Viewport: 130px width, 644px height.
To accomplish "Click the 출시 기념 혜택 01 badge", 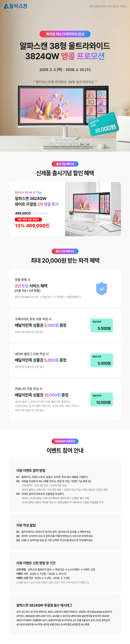I will coord(65,164).
